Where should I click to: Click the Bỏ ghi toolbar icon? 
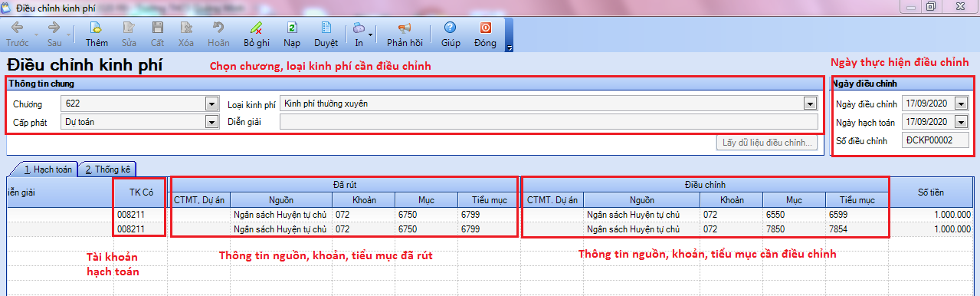[x=257, y=28]
